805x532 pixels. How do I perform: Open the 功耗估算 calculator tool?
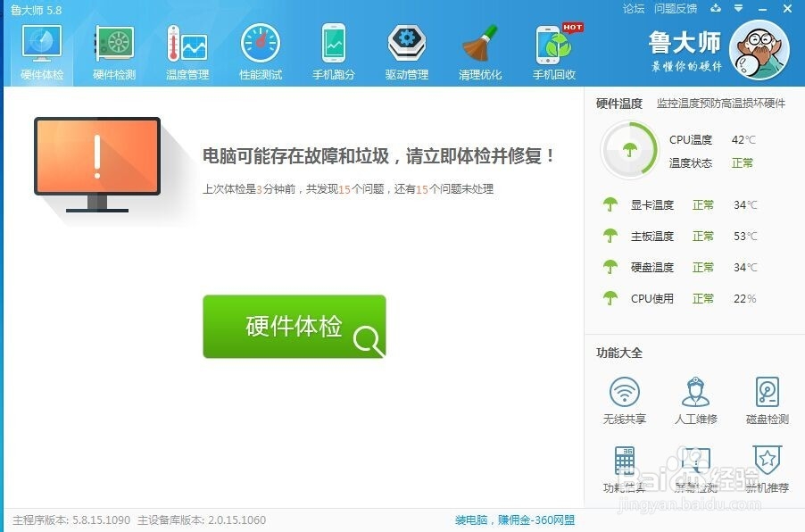pos(625,469)
